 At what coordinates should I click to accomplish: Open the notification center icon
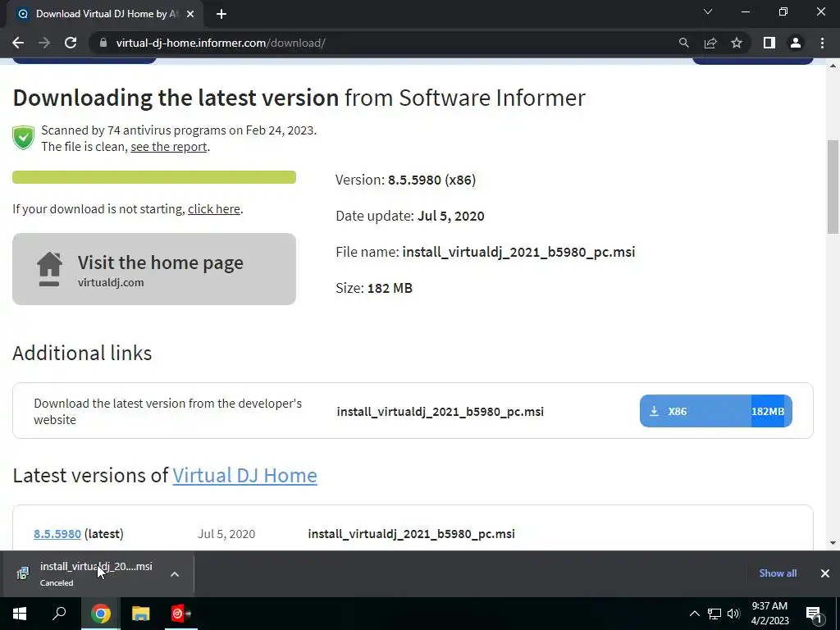coord(813,614)
